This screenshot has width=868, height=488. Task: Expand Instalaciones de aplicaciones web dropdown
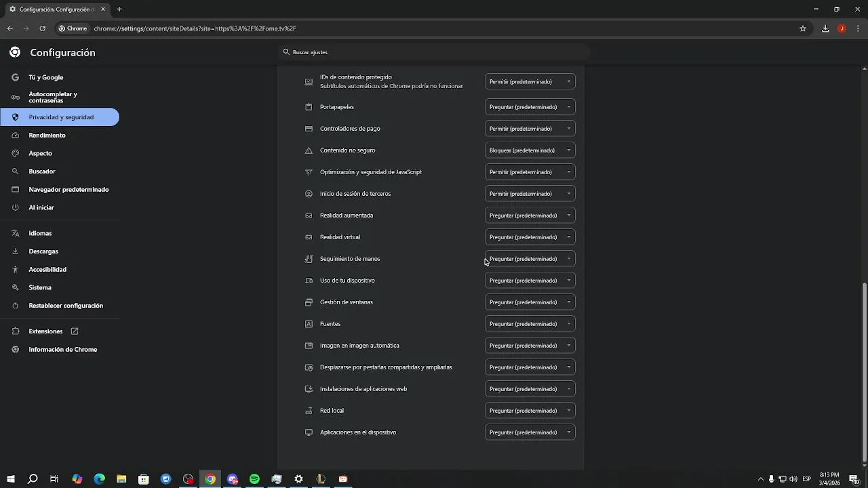click(530, 389)
